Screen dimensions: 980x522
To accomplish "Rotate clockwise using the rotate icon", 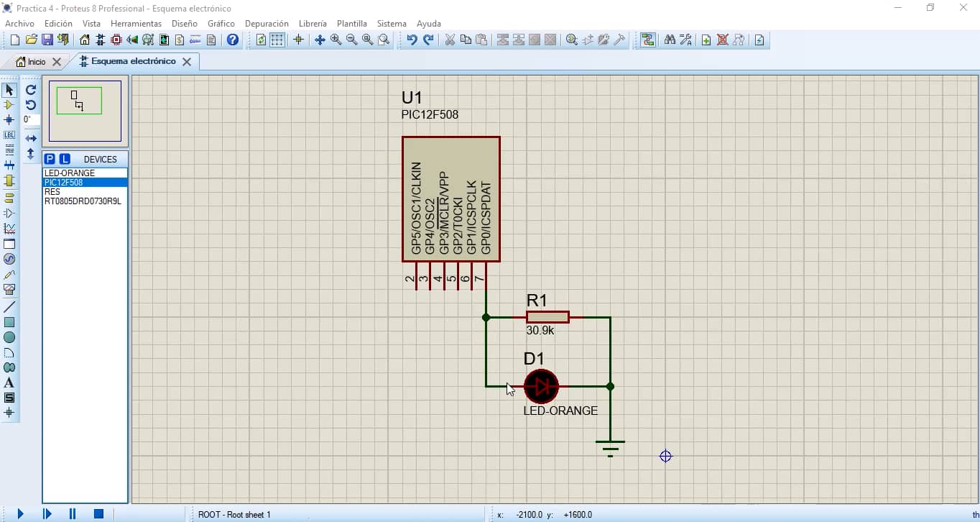I will (x=31, y=90).
